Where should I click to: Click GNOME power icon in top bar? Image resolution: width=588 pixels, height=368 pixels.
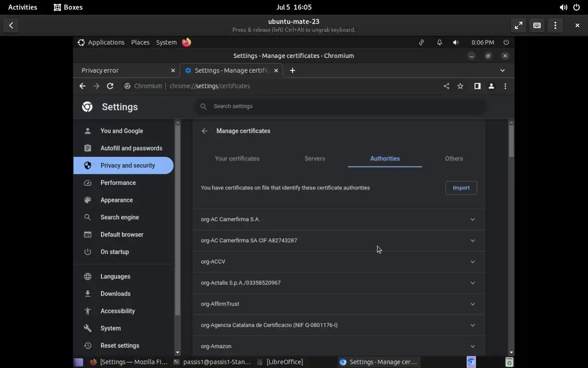point(576,7)
